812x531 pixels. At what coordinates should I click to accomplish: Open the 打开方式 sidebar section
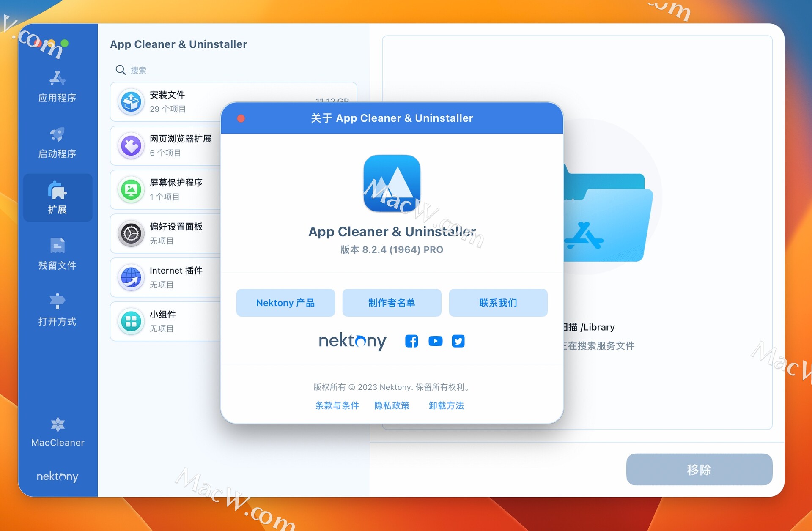[x=57, y=310]
